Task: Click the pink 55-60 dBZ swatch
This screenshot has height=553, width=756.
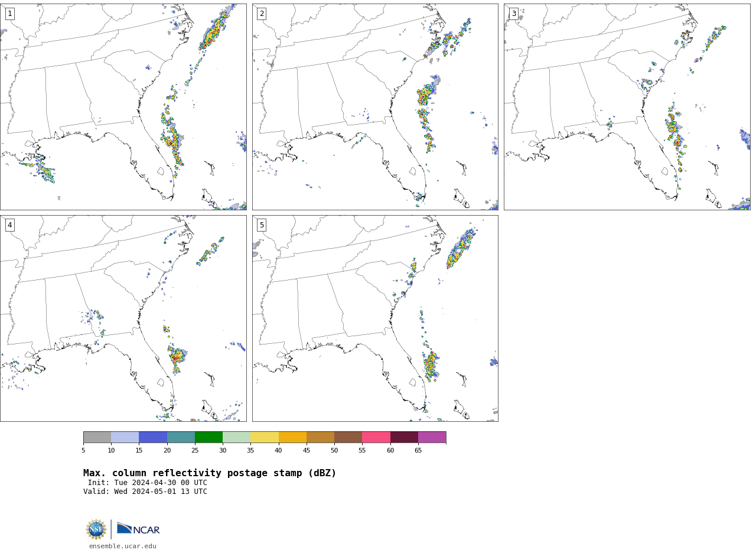Action: tap(376, 437)
